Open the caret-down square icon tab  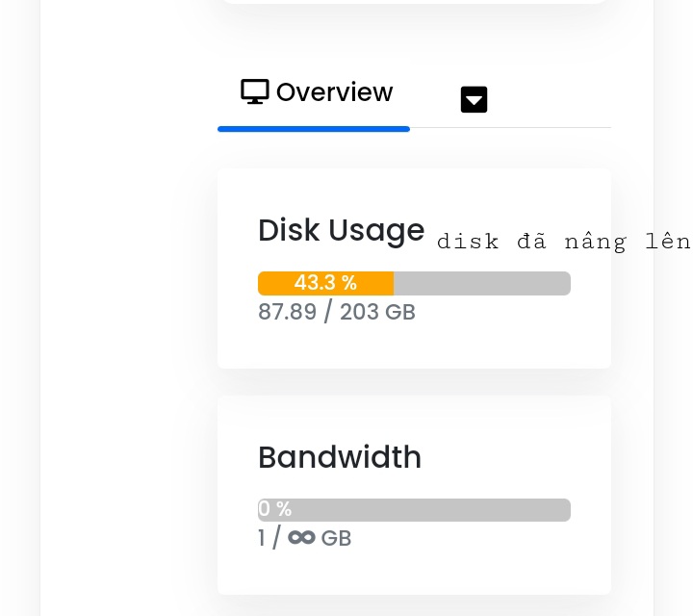click(474, 99)
